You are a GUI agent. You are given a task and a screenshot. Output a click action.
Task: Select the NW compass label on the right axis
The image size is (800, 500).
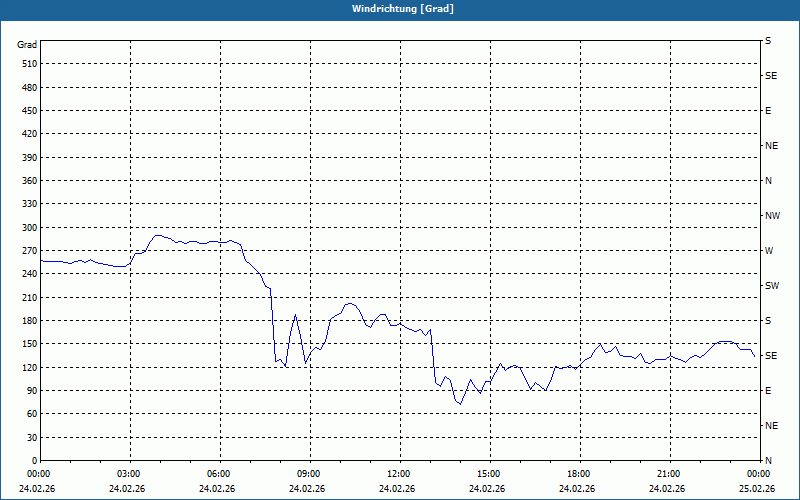pos(772,216)
